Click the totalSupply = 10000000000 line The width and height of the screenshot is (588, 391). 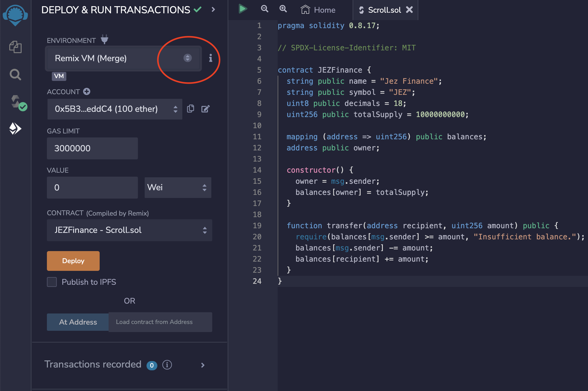pos(378,115)
